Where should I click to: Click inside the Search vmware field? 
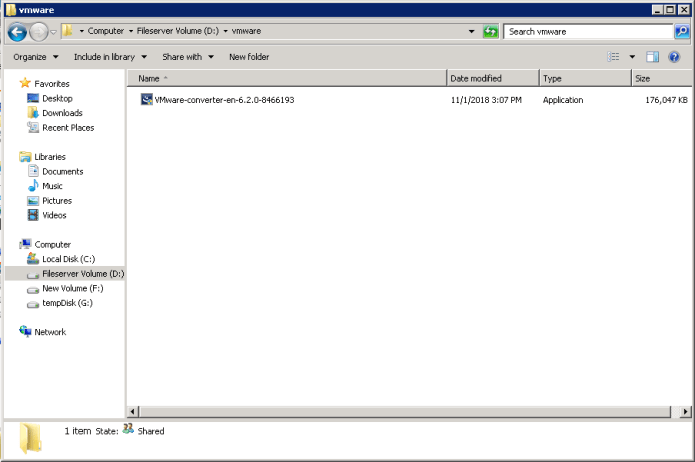[585, 31]
